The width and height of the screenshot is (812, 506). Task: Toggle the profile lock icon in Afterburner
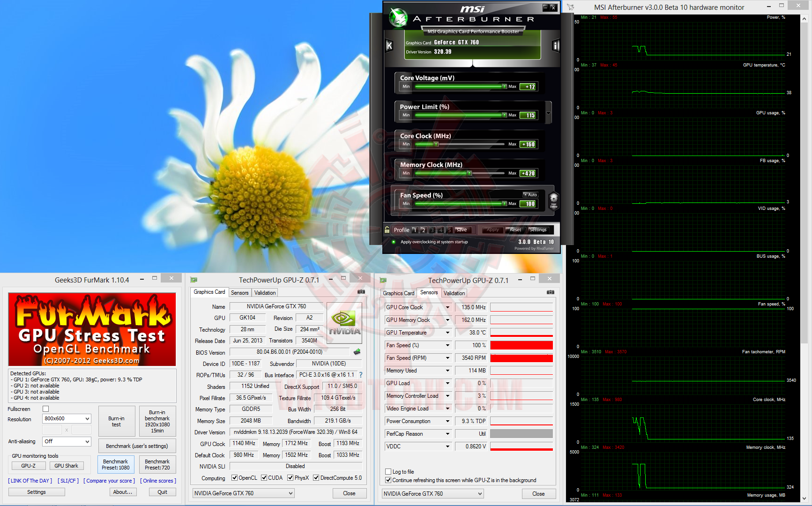(387, 230)
